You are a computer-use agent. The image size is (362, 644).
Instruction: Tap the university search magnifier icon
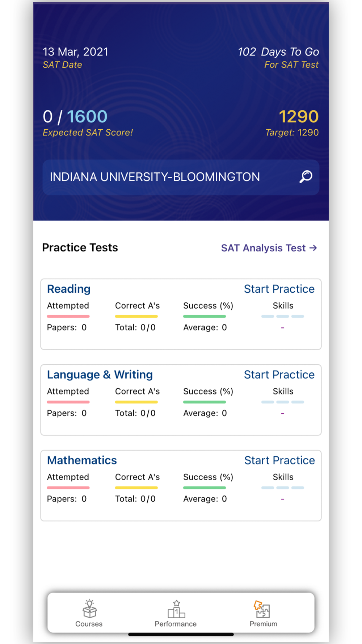click(306, 177)
